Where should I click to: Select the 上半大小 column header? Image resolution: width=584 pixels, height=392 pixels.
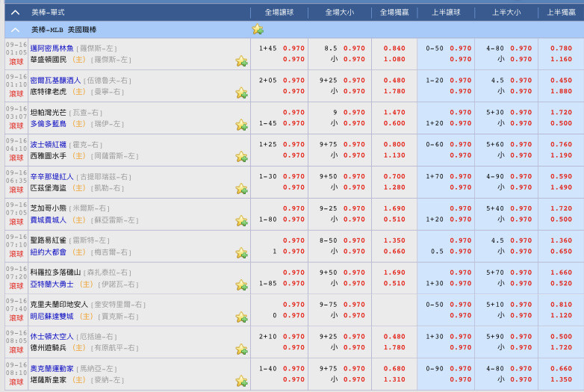[x=506, y=12]
